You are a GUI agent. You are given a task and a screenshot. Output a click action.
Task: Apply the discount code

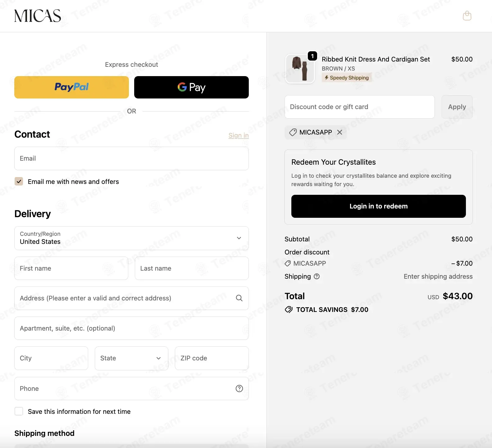tap(457, 107)
